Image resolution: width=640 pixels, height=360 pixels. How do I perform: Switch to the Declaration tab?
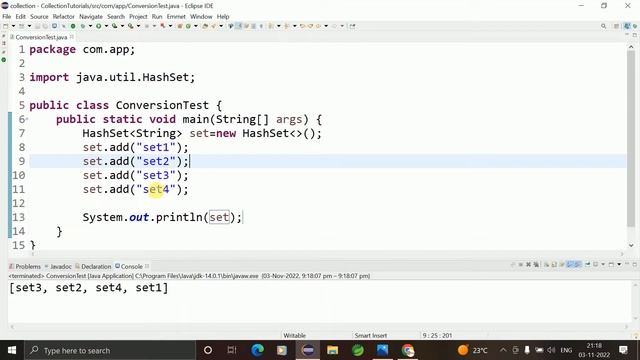click(93, 267)
